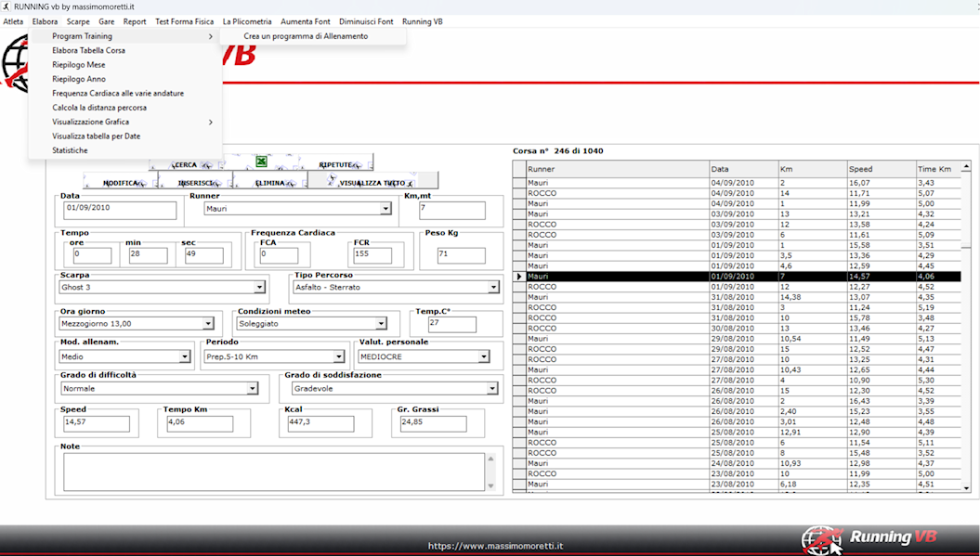The width and height of the screenshot is (980, 556).
Task: Click the Note scrollbar down arrow
Action: pos(490,485)
